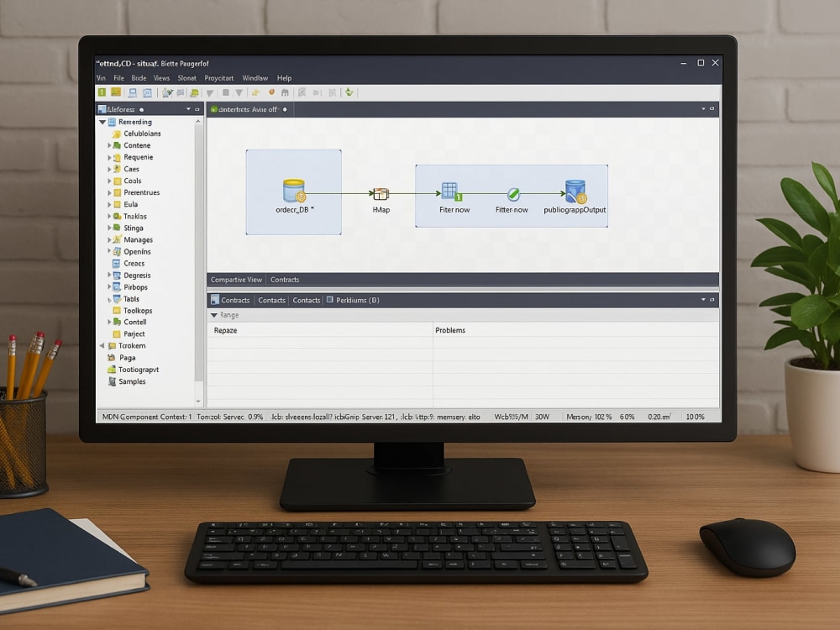Click the green number 1 toolbar icon

(102, 92)
